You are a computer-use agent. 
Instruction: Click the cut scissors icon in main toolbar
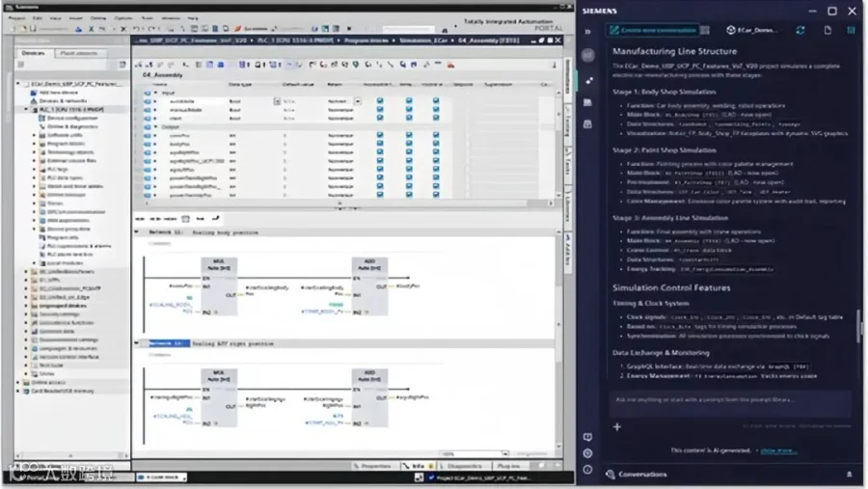point(91,29)
